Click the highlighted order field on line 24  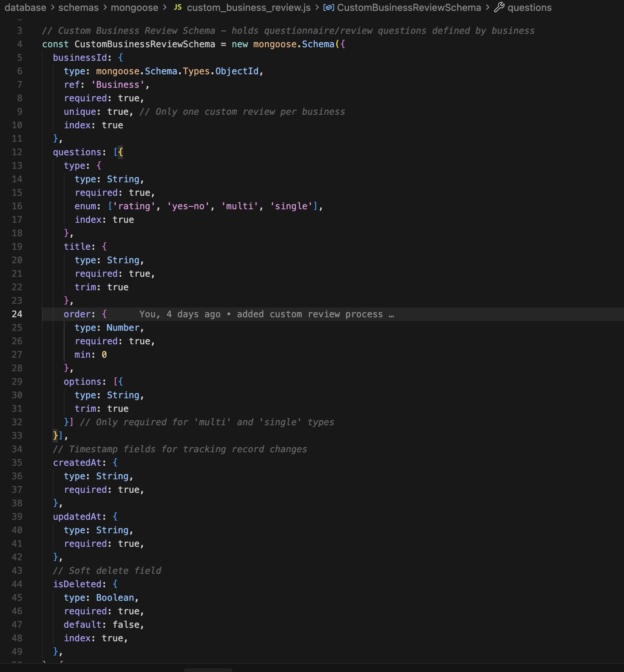coord(77,314)
